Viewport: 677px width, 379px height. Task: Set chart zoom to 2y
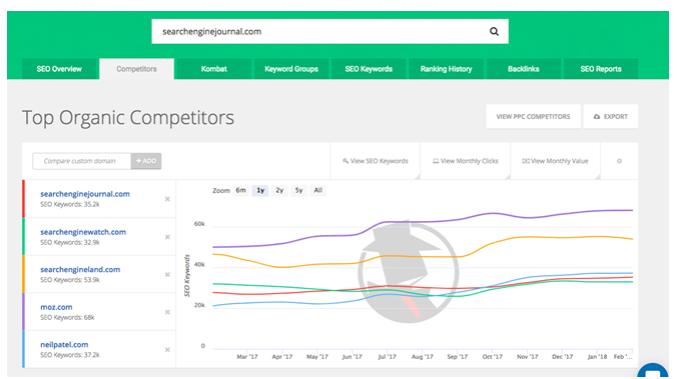point(280,190)
